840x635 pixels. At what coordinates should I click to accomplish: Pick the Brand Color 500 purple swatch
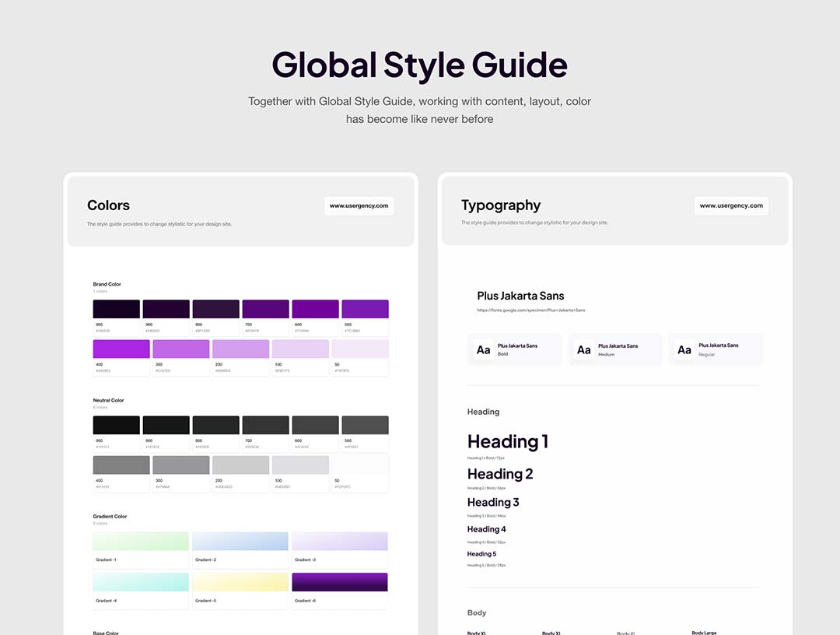pyautogui.click(x=365, y=309)
